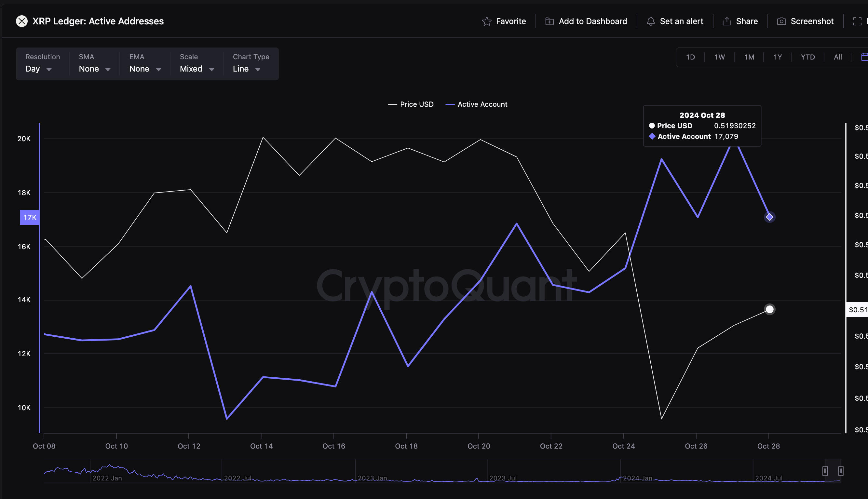Select the All time range
The width and height of the screenshot is (868, 499).
tap(838, 57)
